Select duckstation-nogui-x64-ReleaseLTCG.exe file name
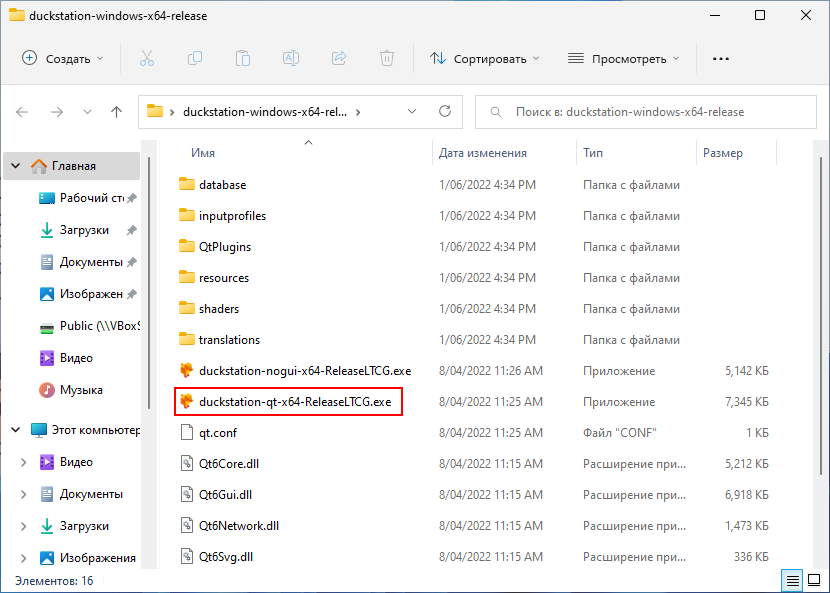Screen dimensions: 830x593 click(305, 371)
